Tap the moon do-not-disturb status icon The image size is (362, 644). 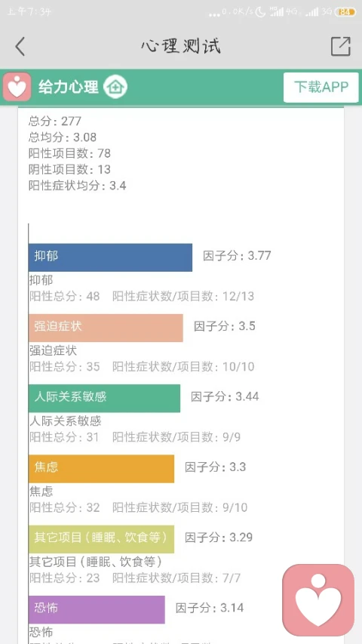[x=260, y=12]
